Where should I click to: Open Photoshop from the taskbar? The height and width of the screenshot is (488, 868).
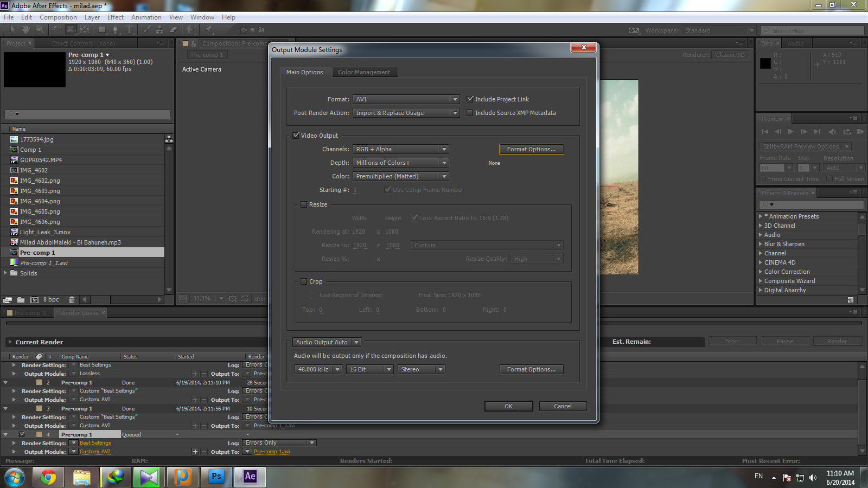216,477
